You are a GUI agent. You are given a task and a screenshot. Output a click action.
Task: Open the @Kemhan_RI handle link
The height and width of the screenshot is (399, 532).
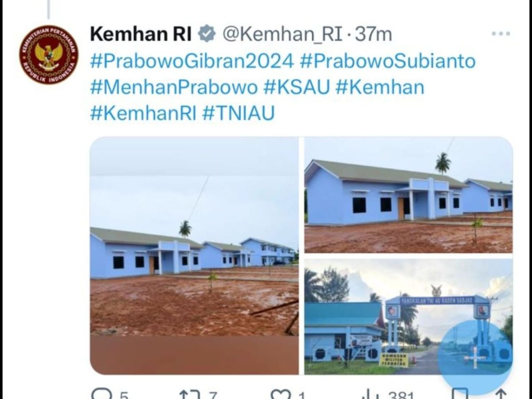pos(282,34)
